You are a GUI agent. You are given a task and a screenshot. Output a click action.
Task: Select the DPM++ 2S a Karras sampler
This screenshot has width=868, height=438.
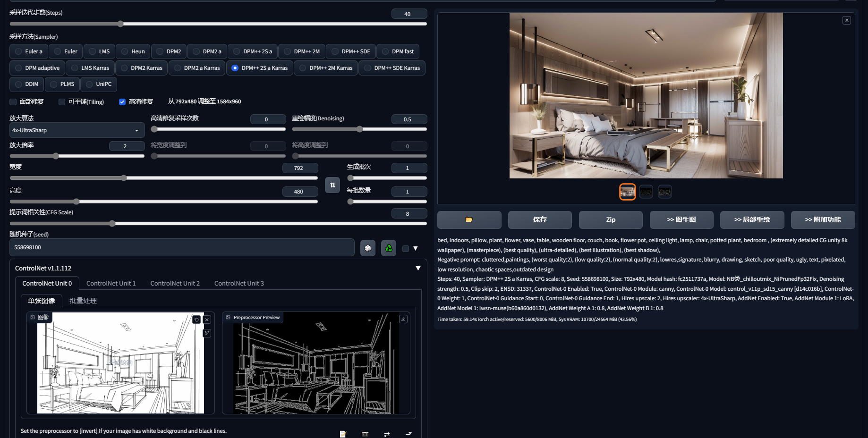click(x=260, y=68)
